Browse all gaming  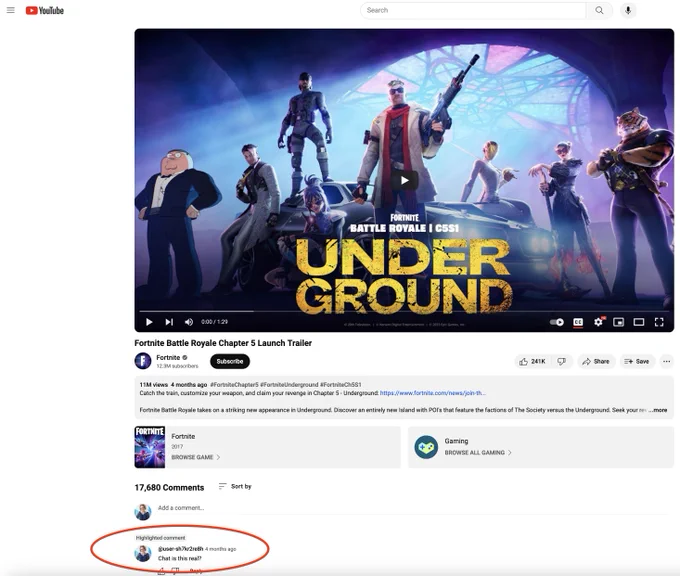(478, 452)
